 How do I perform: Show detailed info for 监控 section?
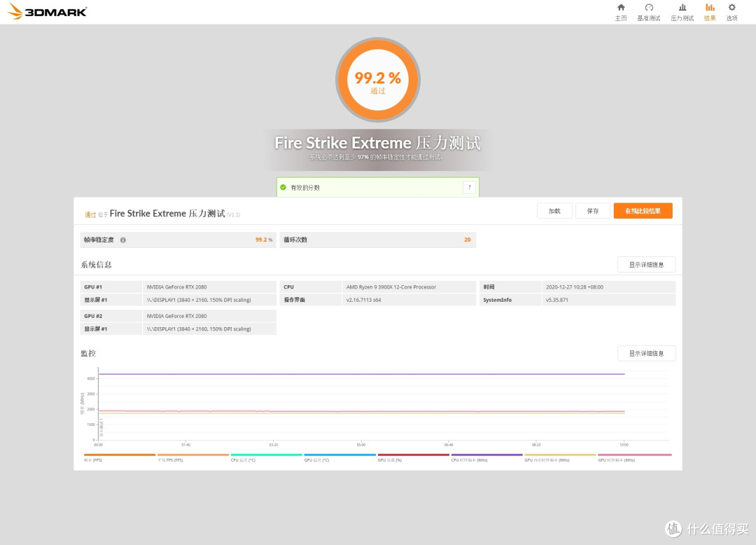(646, 354)
